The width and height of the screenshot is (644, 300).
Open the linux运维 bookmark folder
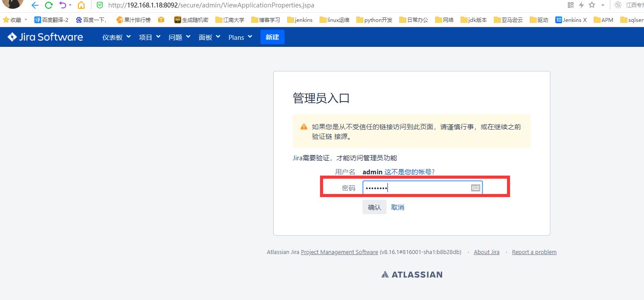334,20
